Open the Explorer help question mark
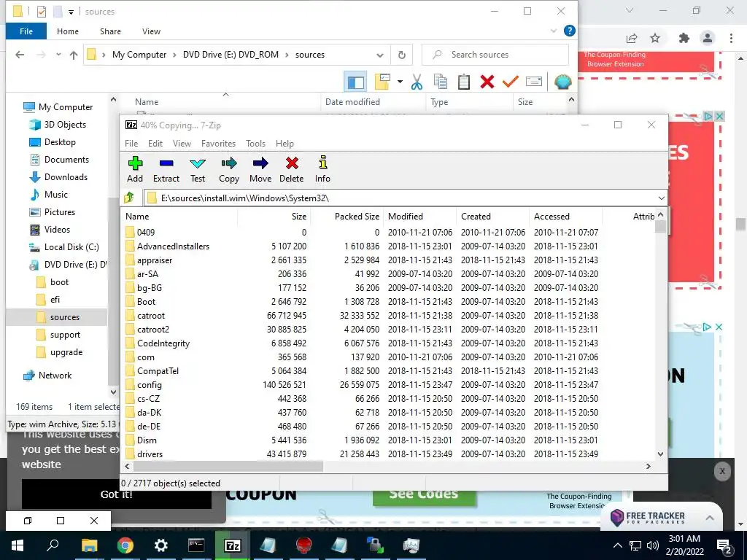The image size is (747, 560). point(569,31)
